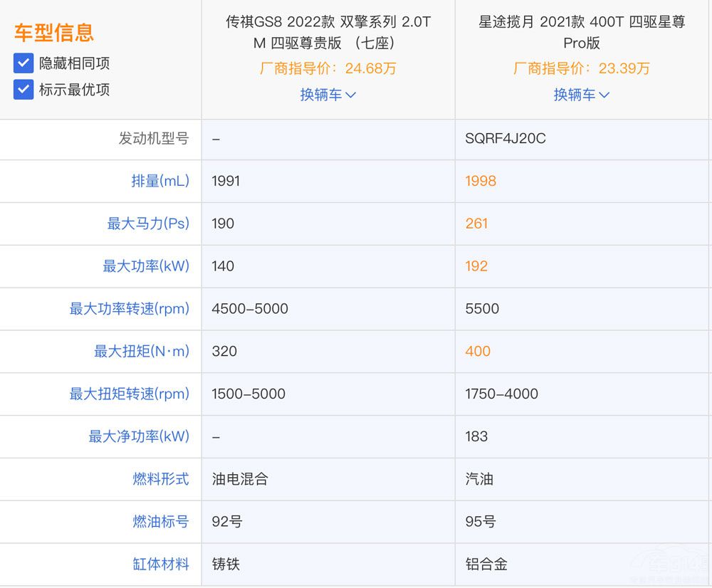Open the 最大马力(Ps) parameter link
This screenshot has height=588, width=712.
[x=157, y=224]
